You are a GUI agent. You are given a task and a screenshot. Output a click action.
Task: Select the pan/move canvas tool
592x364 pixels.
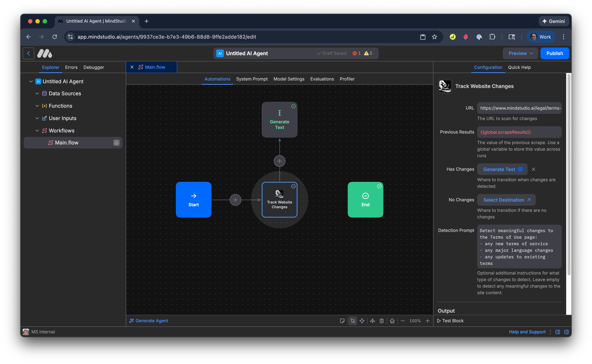(362, 321)
